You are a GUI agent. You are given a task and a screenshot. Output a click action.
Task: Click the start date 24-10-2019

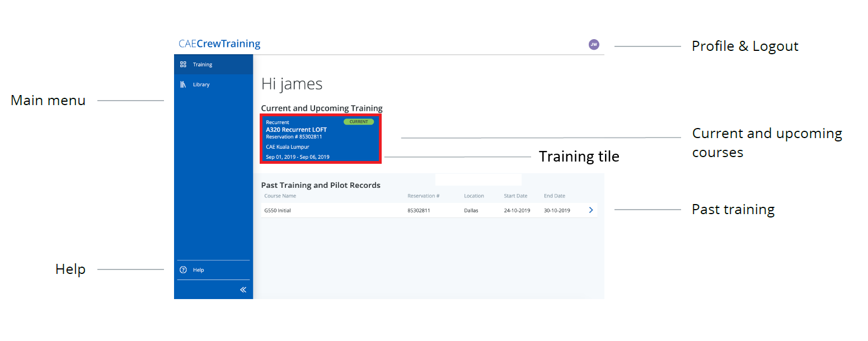coord(517,211)
